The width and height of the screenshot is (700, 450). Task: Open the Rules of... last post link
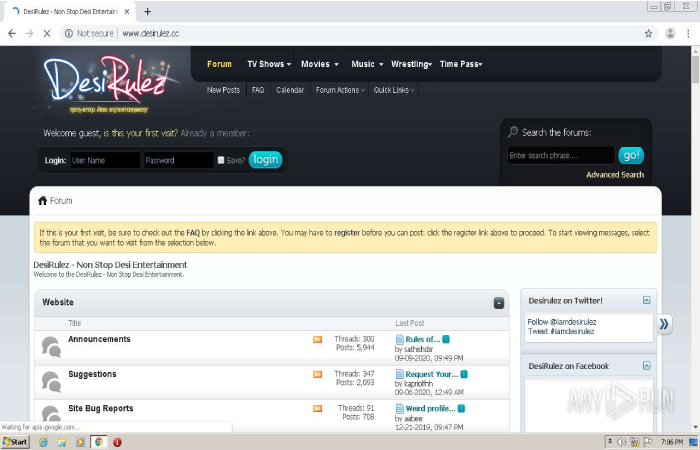point(423,339)
